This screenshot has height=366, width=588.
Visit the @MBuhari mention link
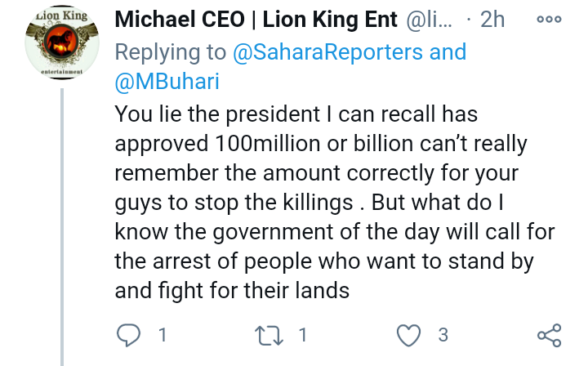[x=167, y=82]
